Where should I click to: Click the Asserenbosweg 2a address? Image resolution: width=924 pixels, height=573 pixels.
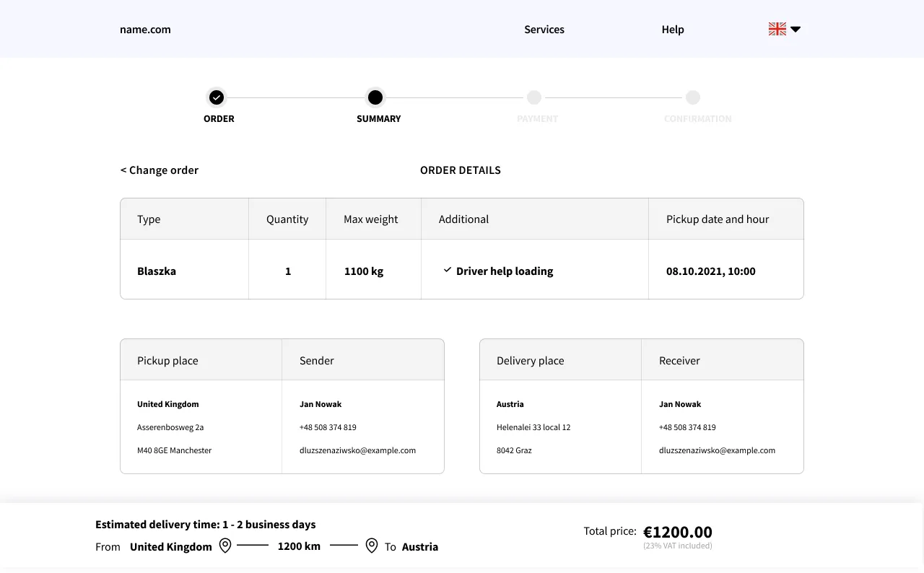point(170,427)
